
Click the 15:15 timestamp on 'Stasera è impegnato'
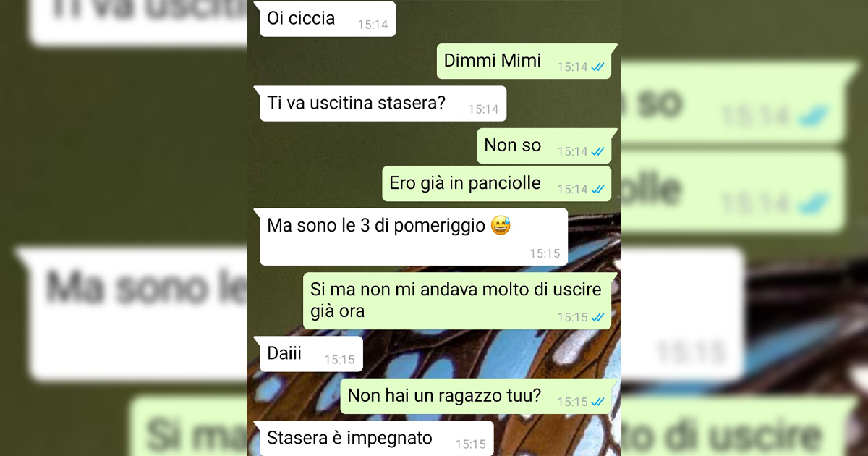[x=470, y=444]
